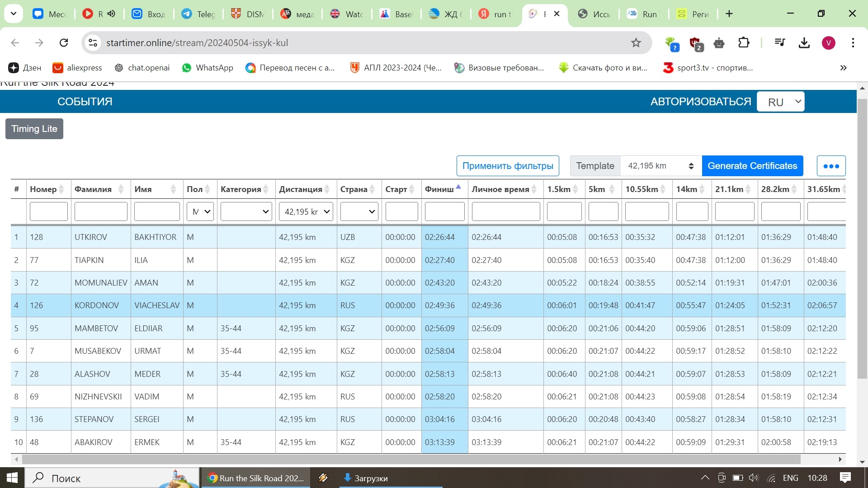The width and height of the screenshot is (868, 488).
Task: Switch to the Telegram browser tab
Action: tap(199, 14)
